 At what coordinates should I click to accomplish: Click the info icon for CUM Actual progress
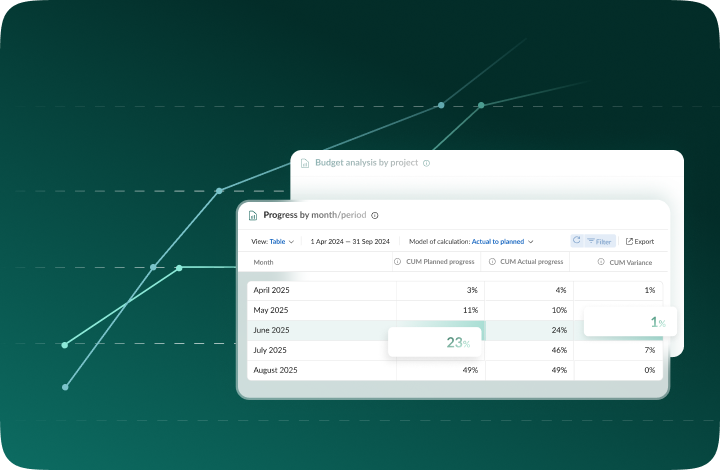click(493, 262)
